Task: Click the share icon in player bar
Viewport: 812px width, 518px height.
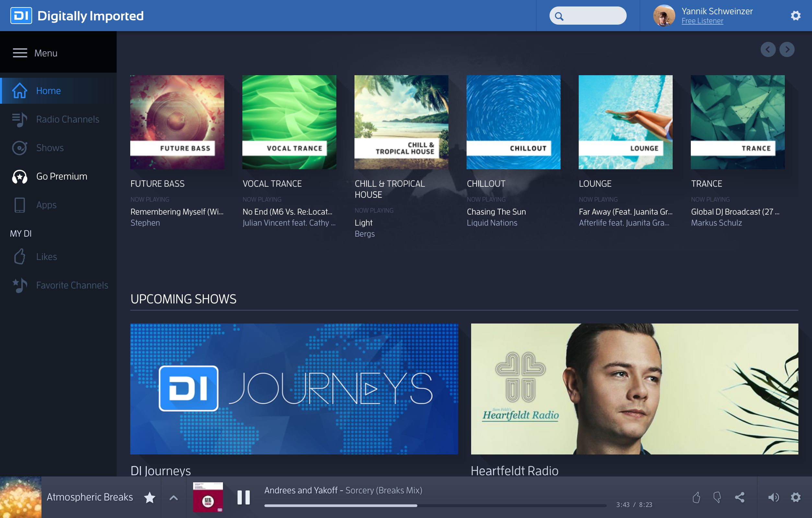Action: [x=739, y=497]
